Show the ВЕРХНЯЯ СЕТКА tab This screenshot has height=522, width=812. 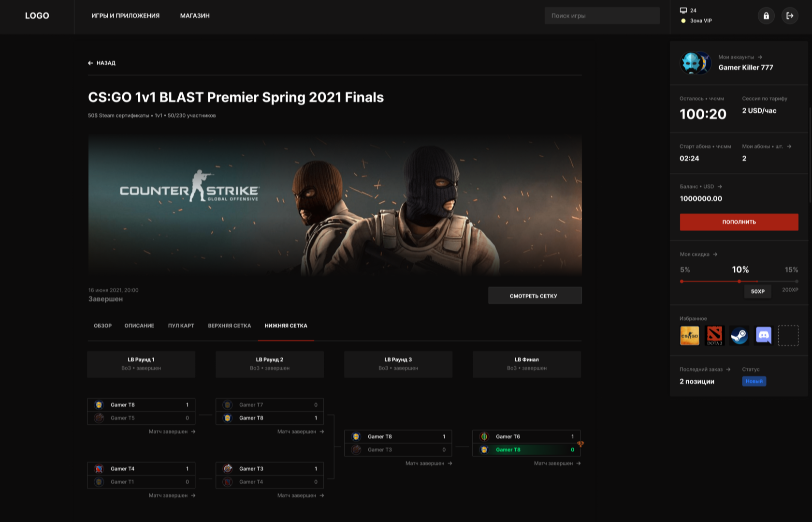click(230, 326)
